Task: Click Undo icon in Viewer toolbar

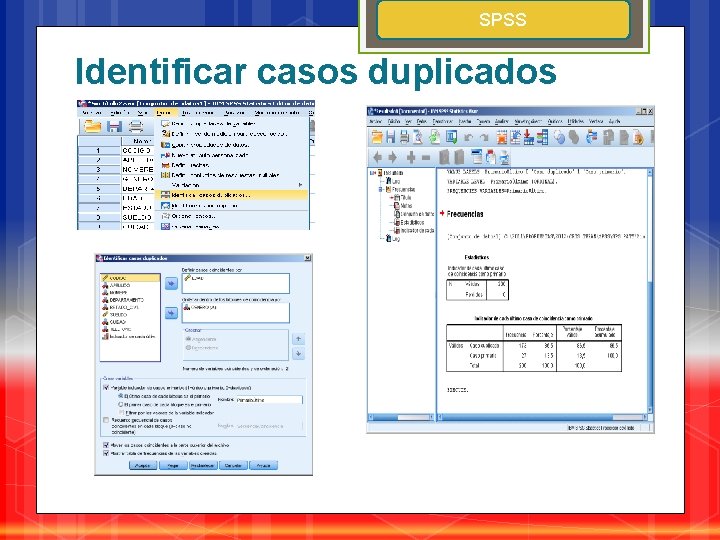Action: (x=468, y=137)
